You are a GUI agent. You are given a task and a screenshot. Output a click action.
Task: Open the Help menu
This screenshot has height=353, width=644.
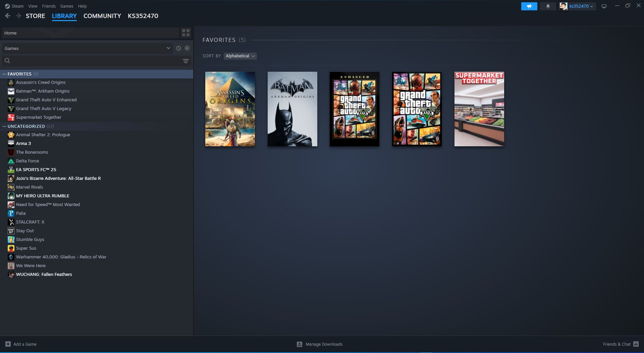point(82,6)
